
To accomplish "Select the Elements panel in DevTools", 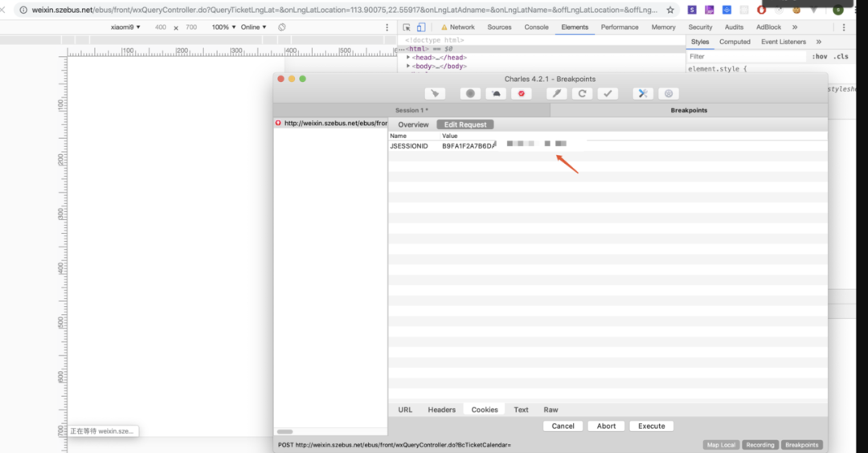I will 575,27.
